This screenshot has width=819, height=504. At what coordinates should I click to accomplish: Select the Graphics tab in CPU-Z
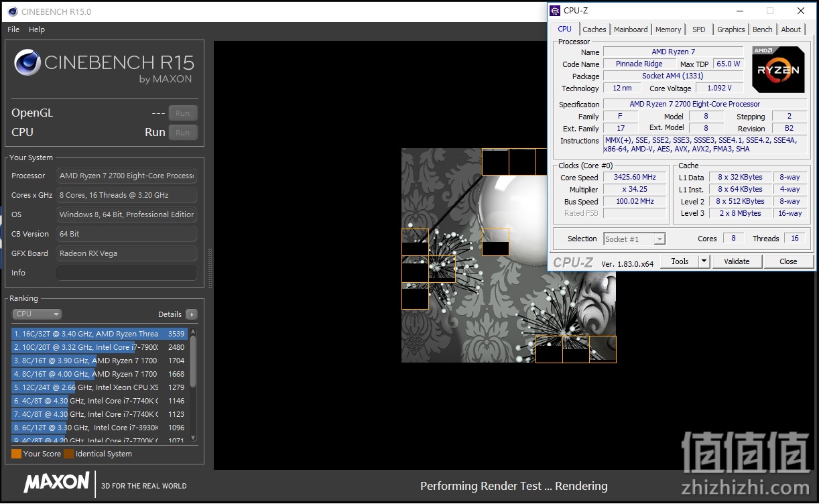pyautogui.click(x=731, y=29)
